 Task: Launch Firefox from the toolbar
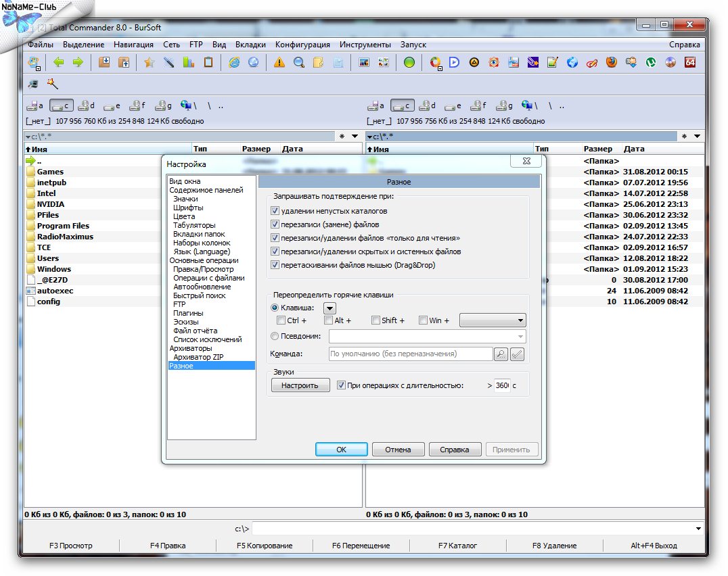[612, 63]
